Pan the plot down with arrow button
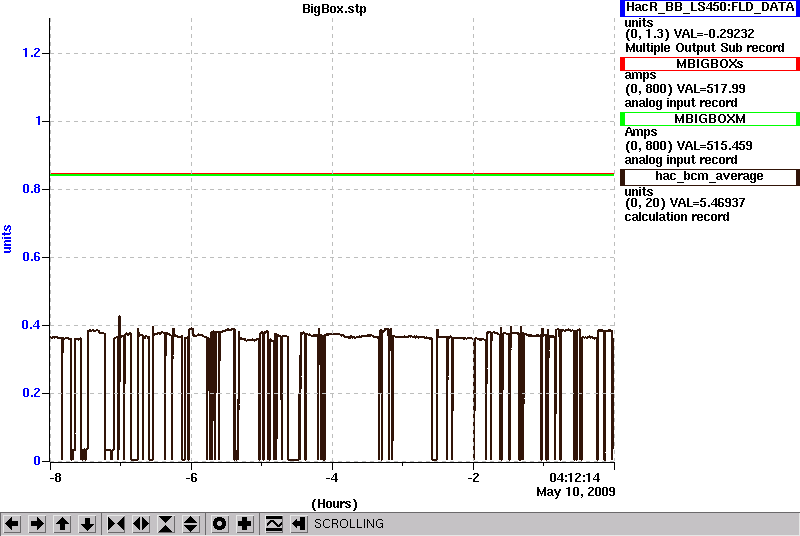800x536 pixels. pyautogui.click(x=87, y=524)
